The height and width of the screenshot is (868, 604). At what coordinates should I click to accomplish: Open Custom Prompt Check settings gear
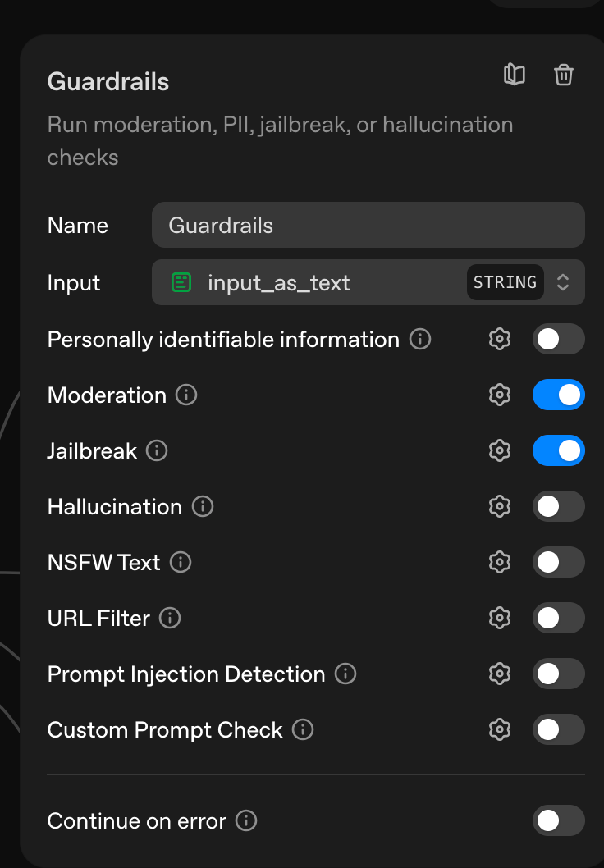pos(499,730)
